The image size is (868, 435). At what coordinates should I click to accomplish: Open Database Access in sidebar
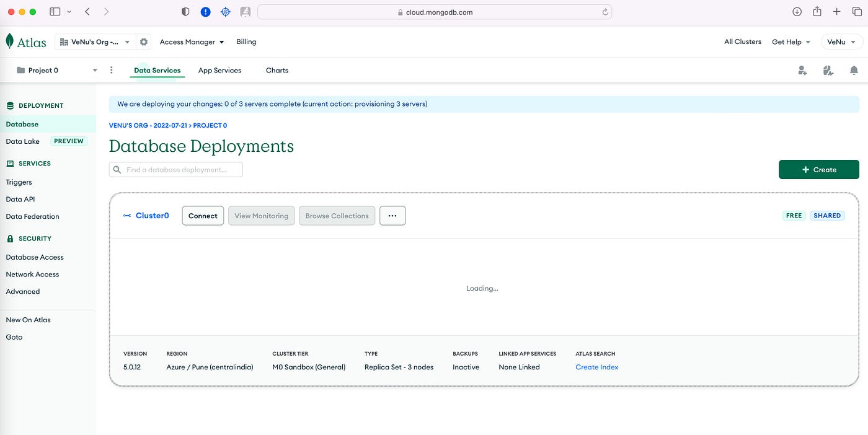pos(35,257)
